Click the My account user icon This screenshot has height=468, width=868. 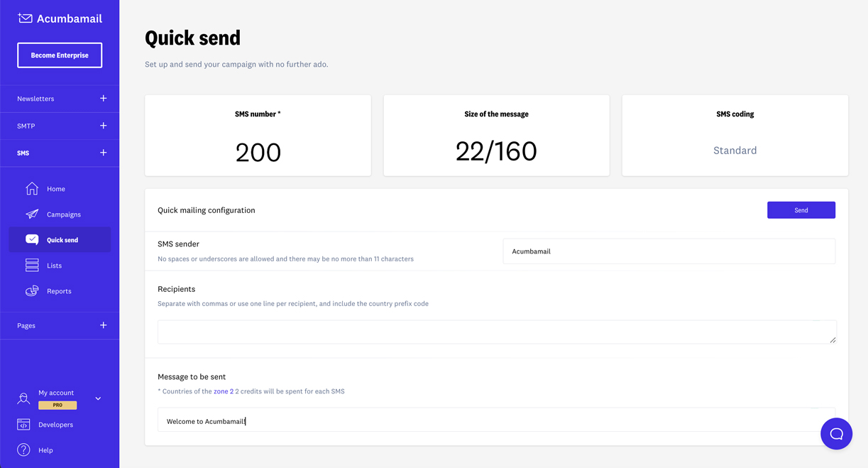23,398
